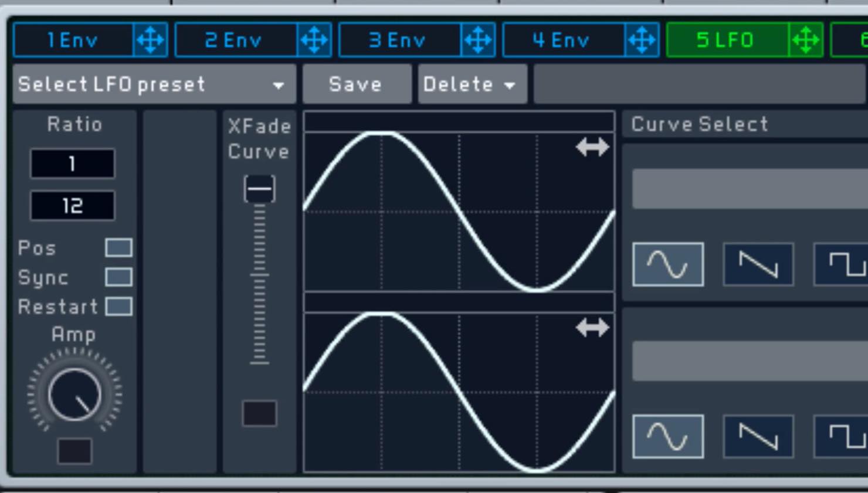Click the upper sine waveform display
Image resolution: width=868 pixels, height=493 pixels.
pyautogui.click(x=459, y=212)
